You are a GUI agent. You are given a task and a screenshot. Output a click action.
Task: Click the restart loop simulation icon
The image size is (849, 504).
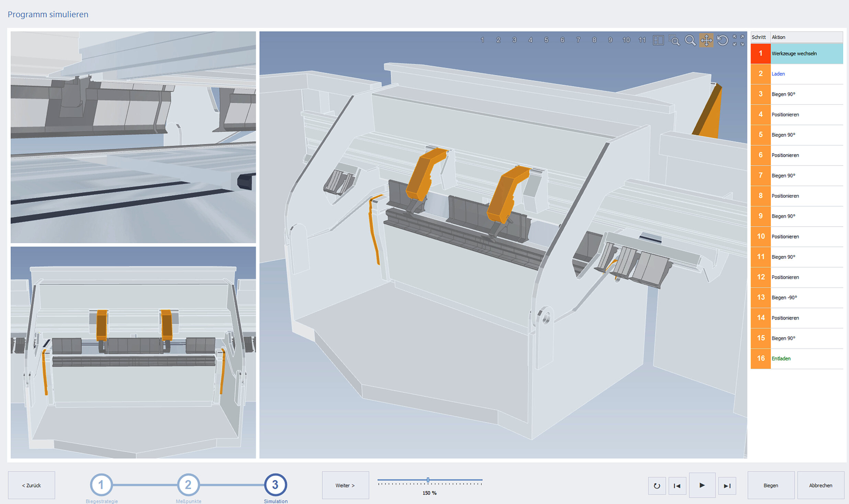click(657, 485)
